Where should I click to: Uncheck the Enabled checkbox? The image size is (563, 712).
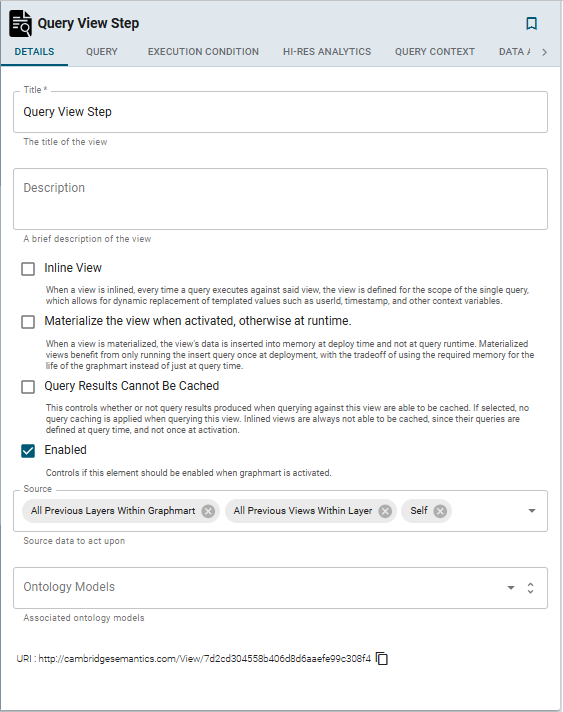pyautogui.click(x=28, y=451)
